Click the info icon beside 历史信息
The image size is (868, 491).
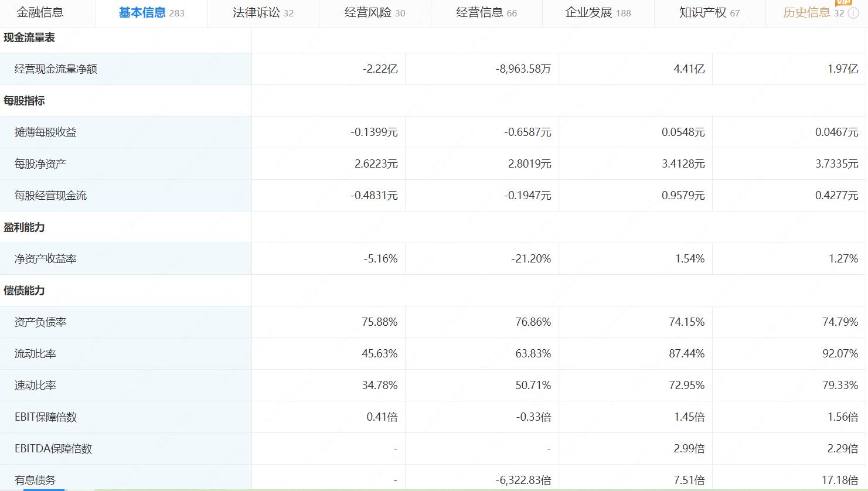click(852, 13)
